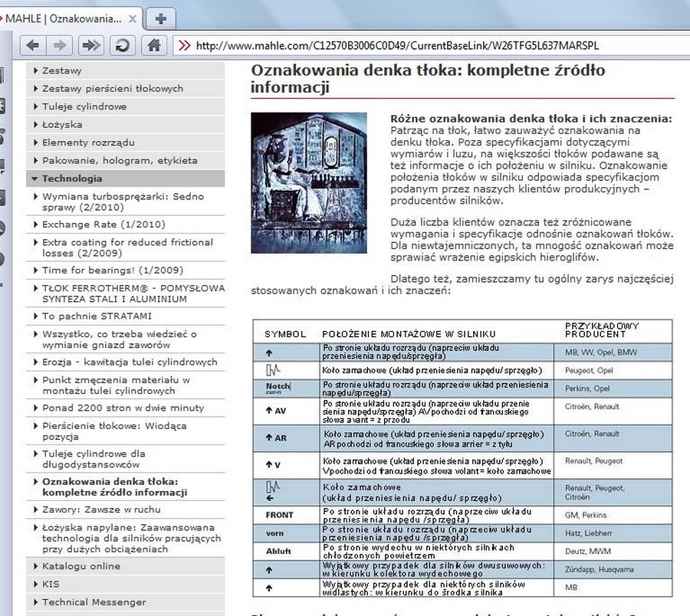Expand Pakowanie, hologram, etykieta section

tap(126, 161)
